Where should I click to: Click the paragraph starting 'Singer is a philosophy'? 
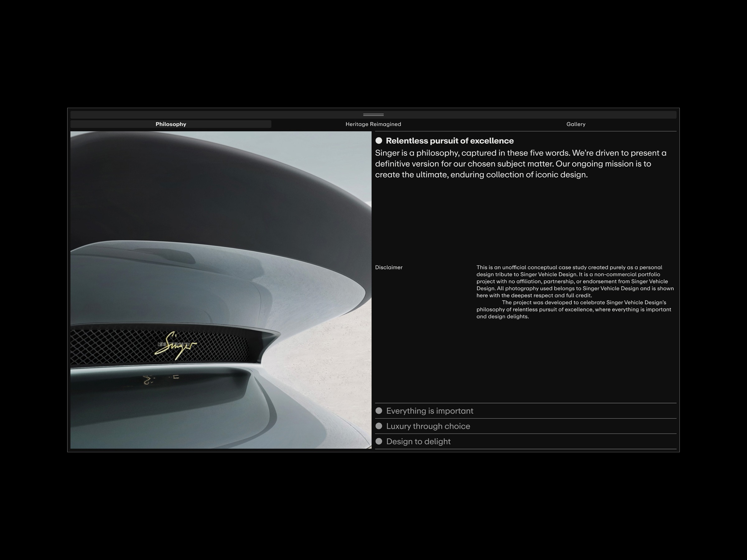[x=521, y=164]
